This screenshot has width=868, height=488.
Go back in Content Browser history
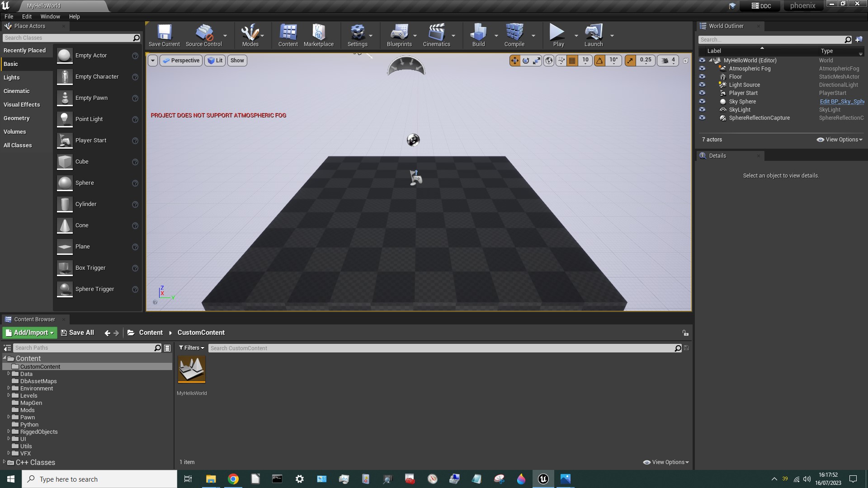(x=107, y=333)
